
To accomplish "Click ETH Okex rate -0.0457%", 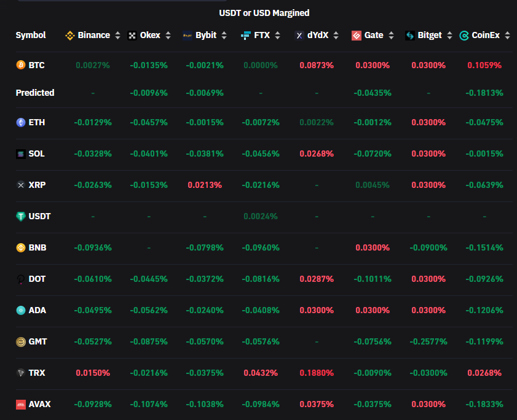I will [x=149, y=123].
